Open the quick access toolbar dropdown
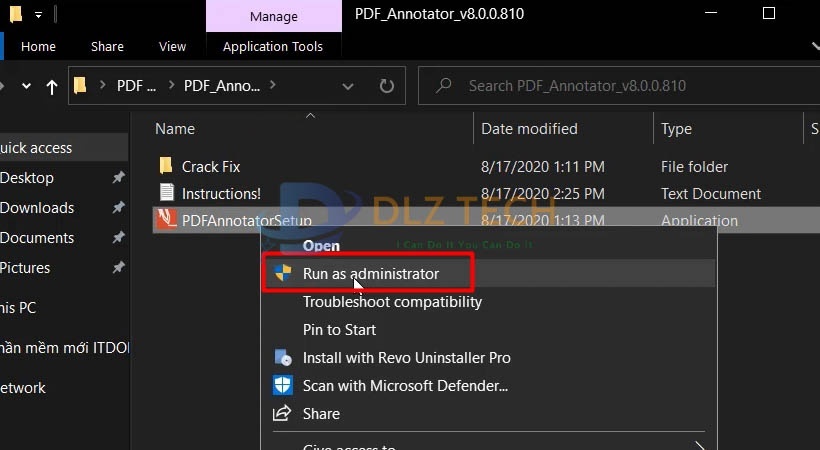The width and height of the screenshot is (820, 450). tap(38, 15)
